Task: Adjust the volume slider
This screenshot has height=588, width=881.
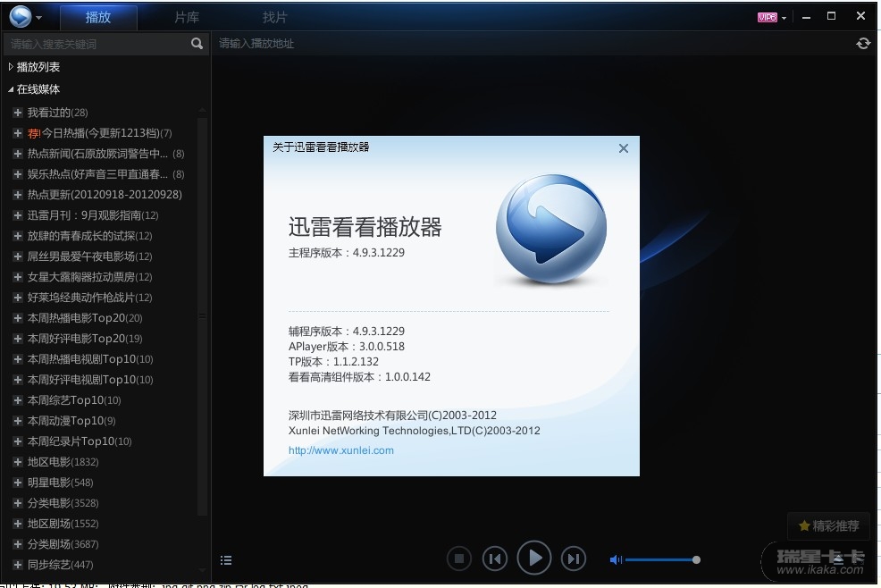Action: point(661,559)
